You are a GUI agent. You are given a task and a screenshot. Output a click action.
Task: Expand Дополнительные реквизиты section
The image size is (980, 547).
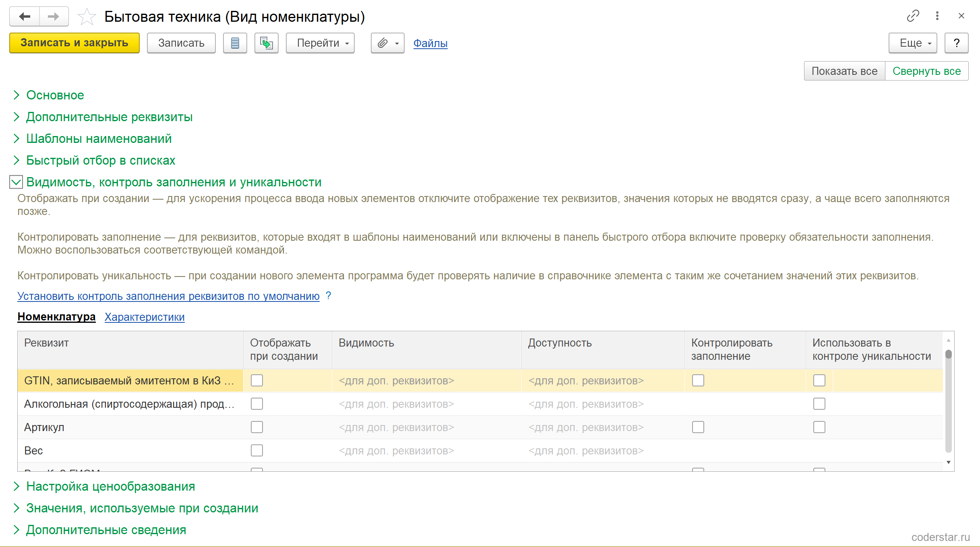click(109, 117)
